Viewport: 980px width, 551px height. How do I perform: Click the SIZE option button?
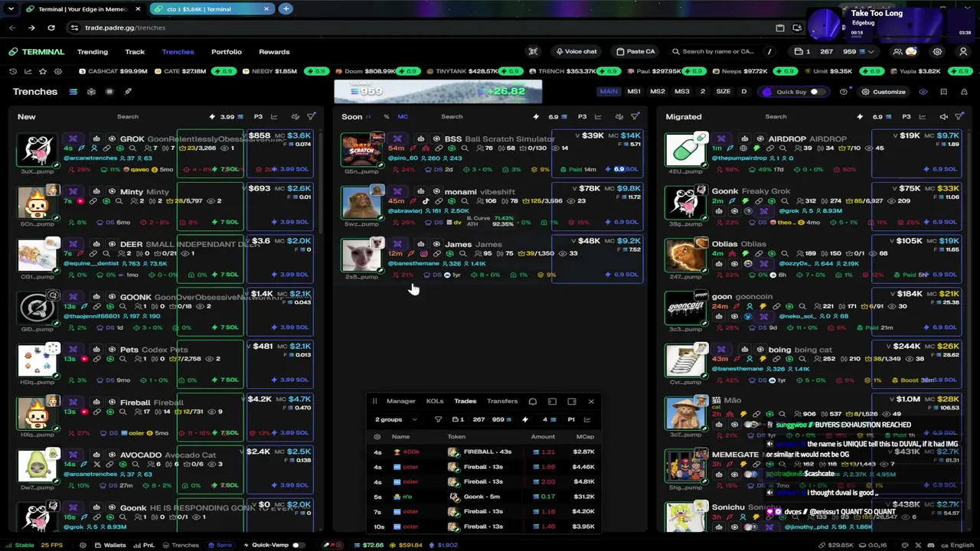click(723, 92)
